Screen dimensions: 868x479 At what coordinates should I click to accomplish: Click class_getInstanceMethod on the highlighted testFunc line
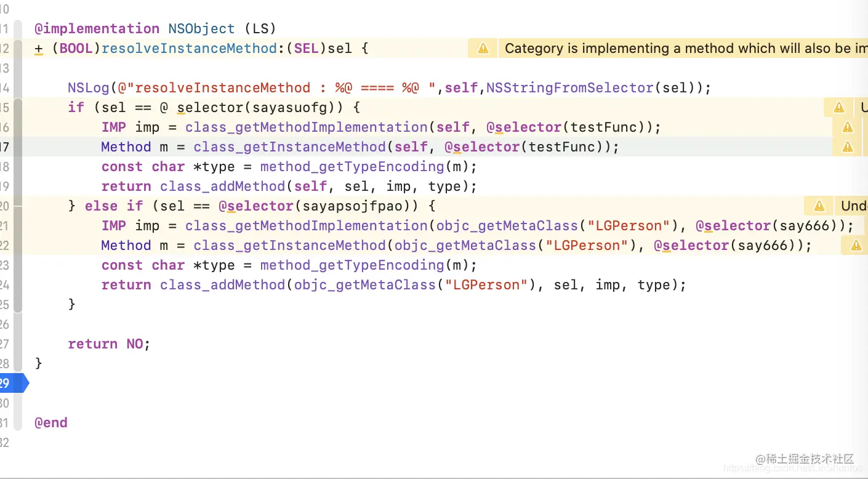point(290,147)
